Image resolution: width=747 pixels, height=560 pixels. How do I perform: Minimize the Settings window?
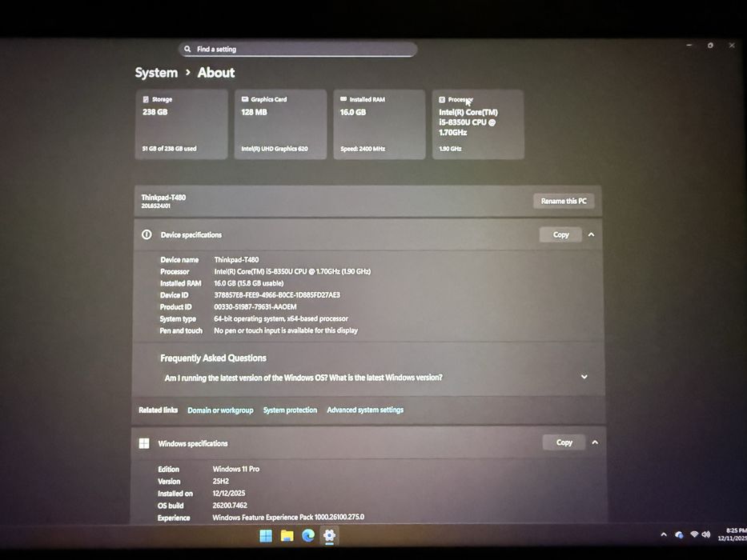[x=689, y=46]
